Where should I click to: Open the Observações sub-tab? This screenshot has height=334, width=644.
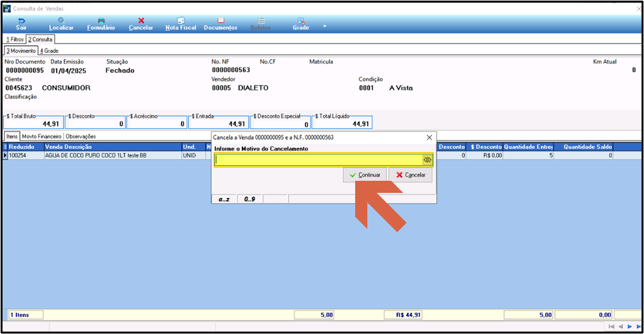(x=81, y=136)
